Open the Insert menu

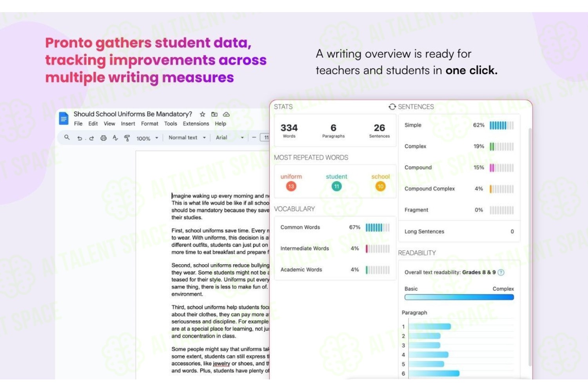point(128,123)
